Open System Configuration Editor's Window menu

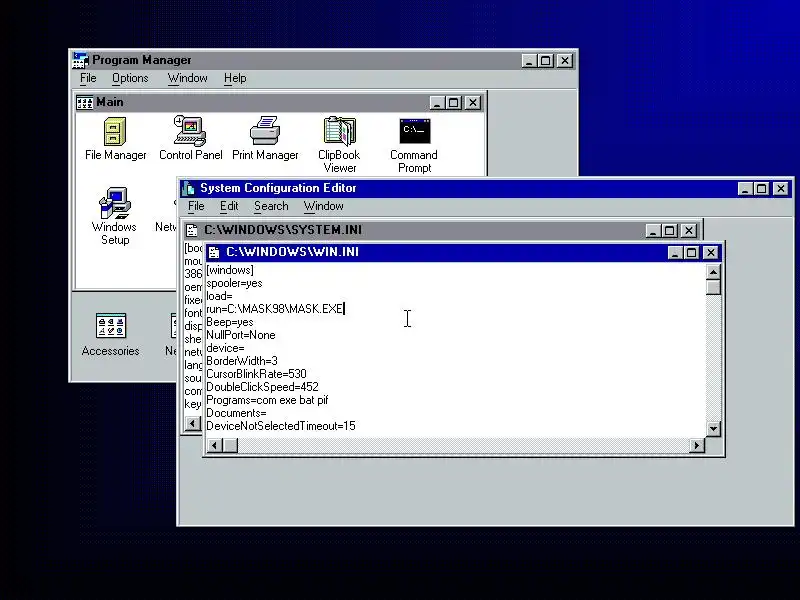point(323,206)
